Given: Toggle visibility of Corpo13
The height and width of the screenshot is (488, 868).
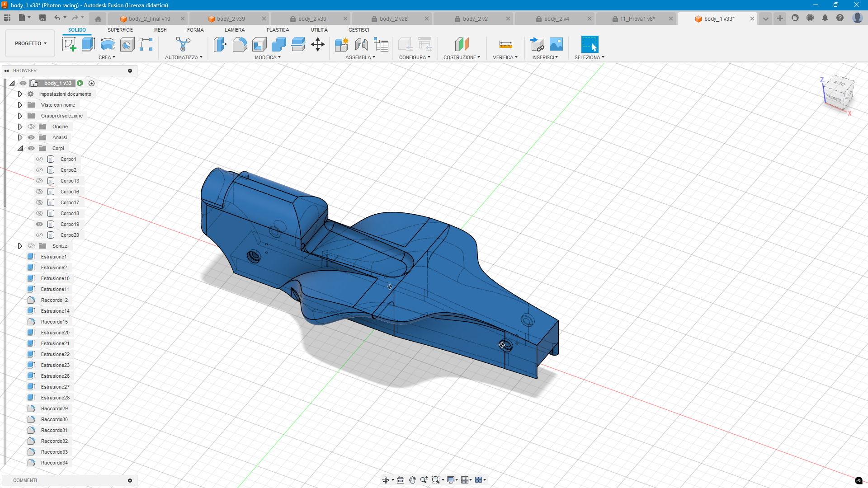Looking at the screenshot, I should coord(39,181).
